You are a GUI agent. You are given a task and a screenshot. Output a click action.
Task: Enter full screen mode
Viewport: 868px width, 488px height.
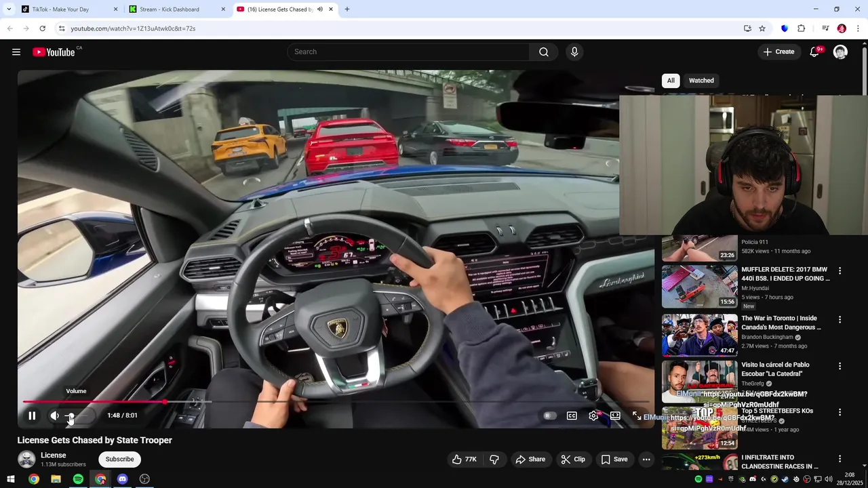637,415
